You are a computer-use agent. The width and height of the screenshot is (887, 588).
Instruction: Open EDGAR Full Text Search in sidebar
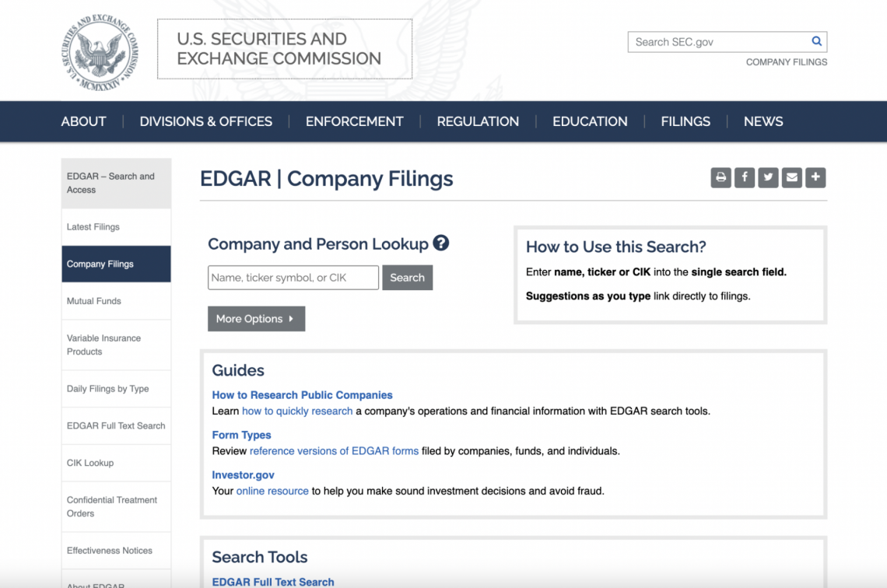click(x=116, y=425)
